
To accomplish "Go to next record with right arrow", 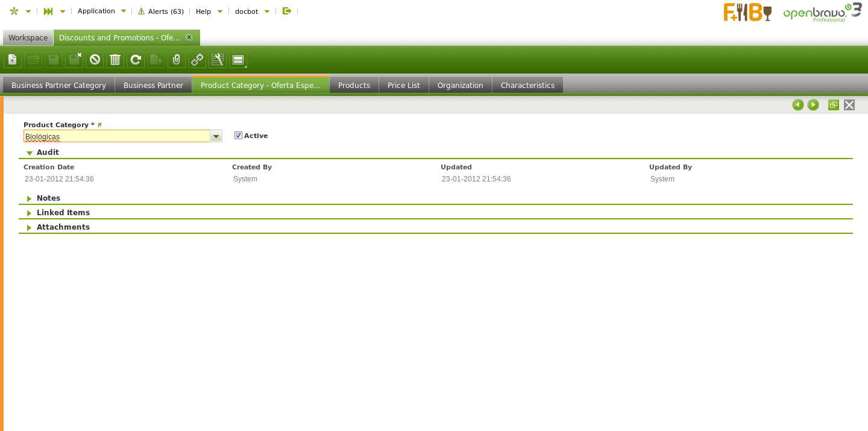I will pos(813,105).
